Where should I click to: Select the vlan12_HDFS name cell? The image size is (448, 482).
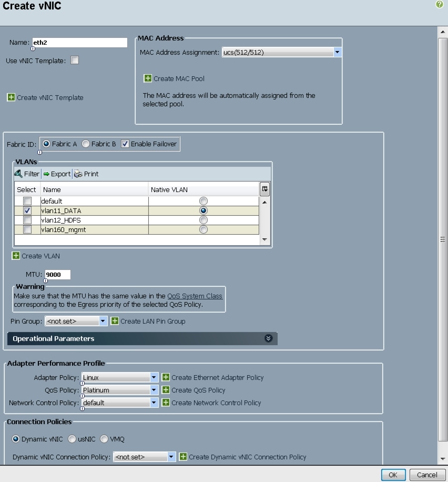click(94, 220)
